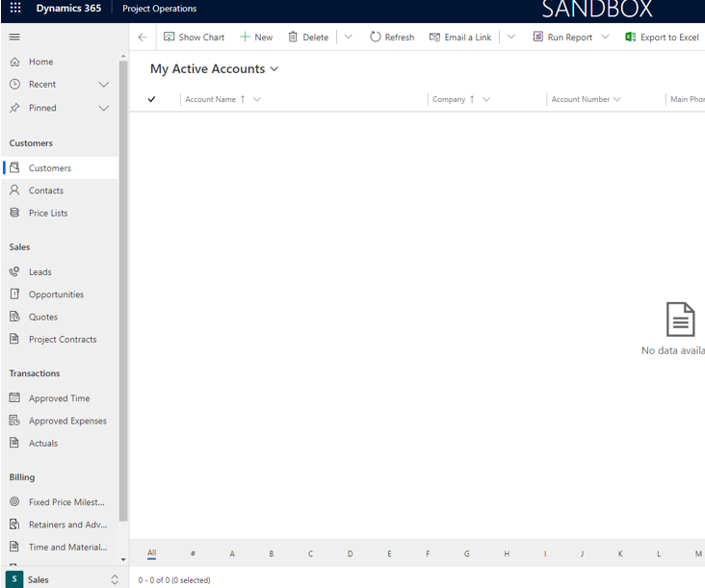
Task: Click the Customers sidebar icon
Action: [14, 167]
